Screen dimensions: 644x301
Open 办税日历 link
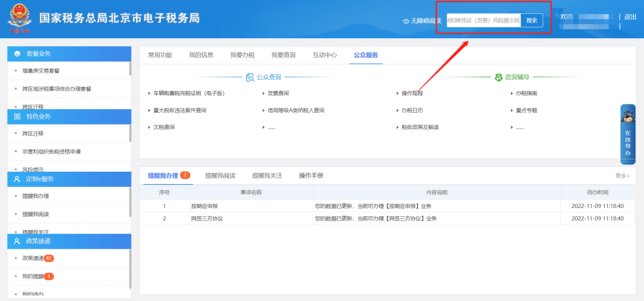tap(413, 110)
